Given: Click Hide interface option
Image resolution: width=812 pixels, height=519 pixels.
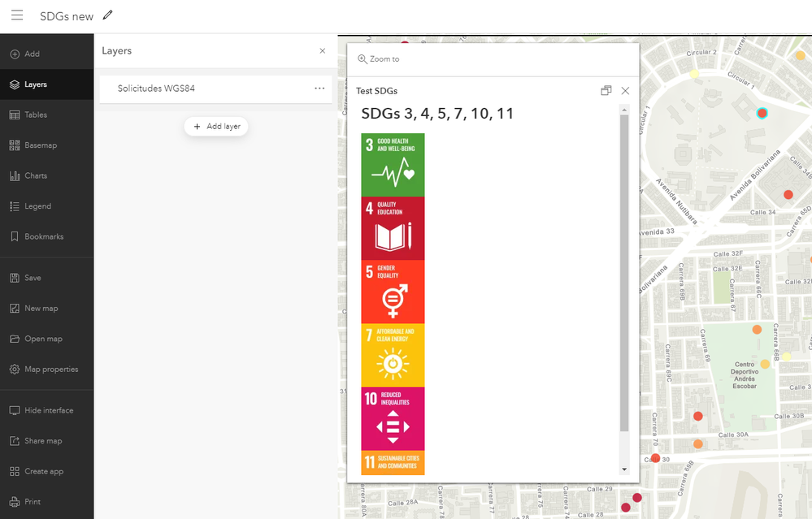Looking at the screenshot, I should click(46, 410).
